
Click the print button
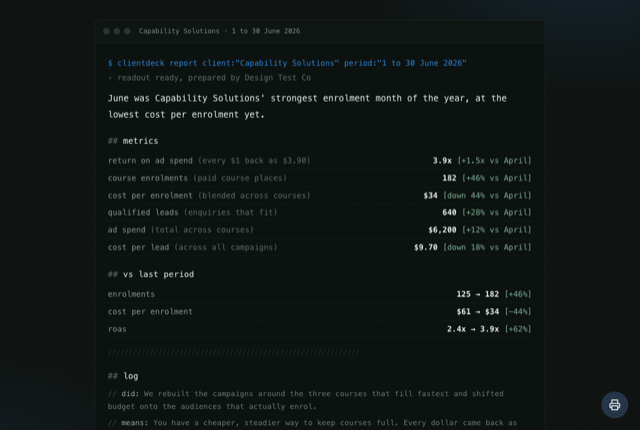(614, 405)
